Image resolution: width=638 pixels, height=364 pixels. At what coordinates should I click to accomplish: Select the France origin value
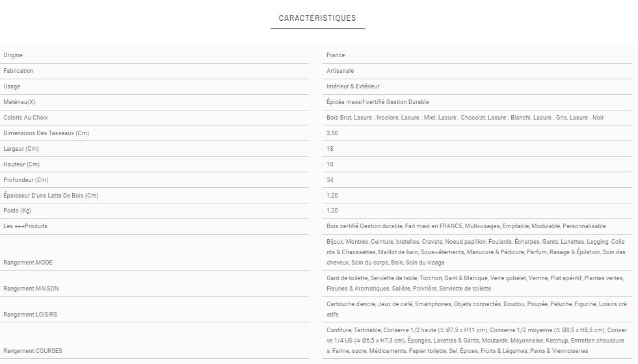click(336, 55)
